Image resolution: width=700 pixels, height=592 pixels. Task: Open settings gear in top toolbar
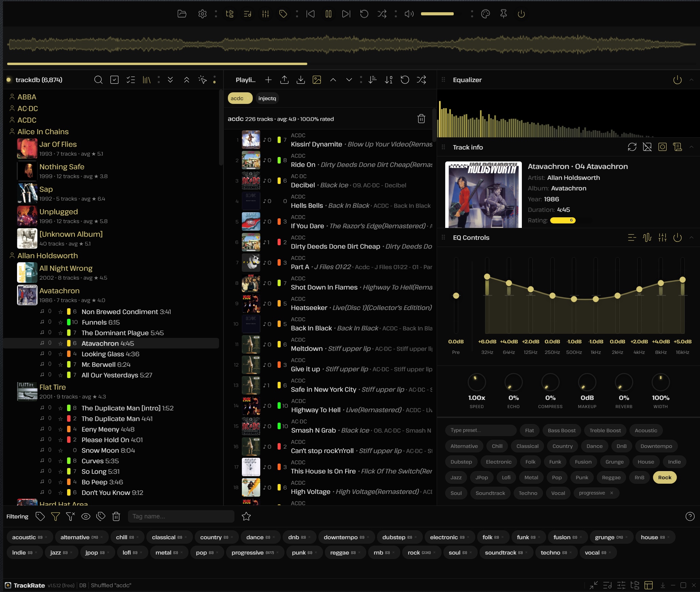pyautogui.click(x=202, y=14)
